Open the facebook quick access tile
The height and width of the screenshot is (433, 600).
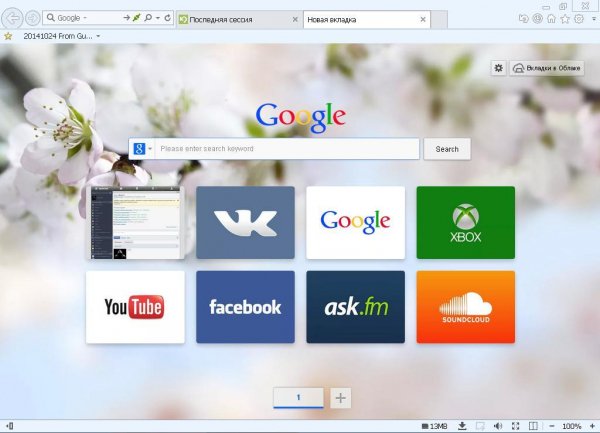(245, 307)
